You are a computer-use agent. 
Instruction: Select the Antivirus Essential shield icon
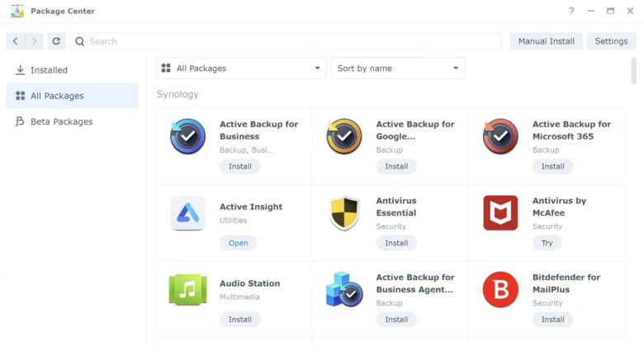coord(343,213)
